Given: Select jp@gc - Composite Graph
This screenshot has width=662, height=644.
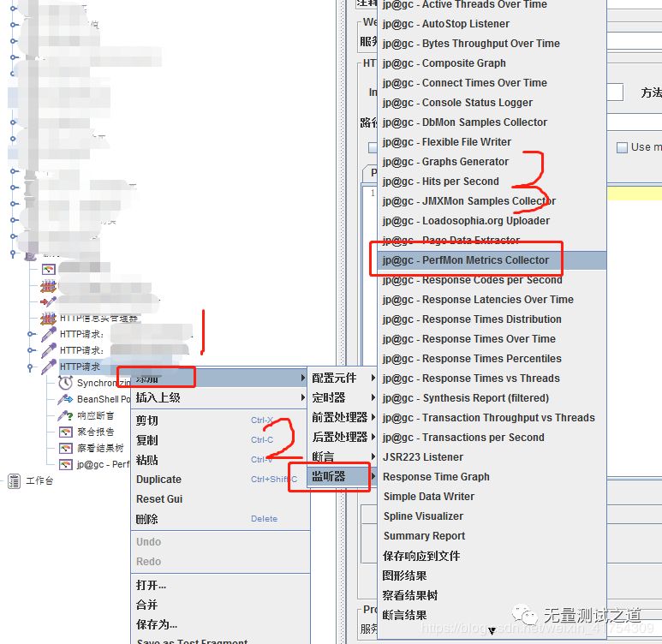Looking at the screenshot, I should 492,63.
